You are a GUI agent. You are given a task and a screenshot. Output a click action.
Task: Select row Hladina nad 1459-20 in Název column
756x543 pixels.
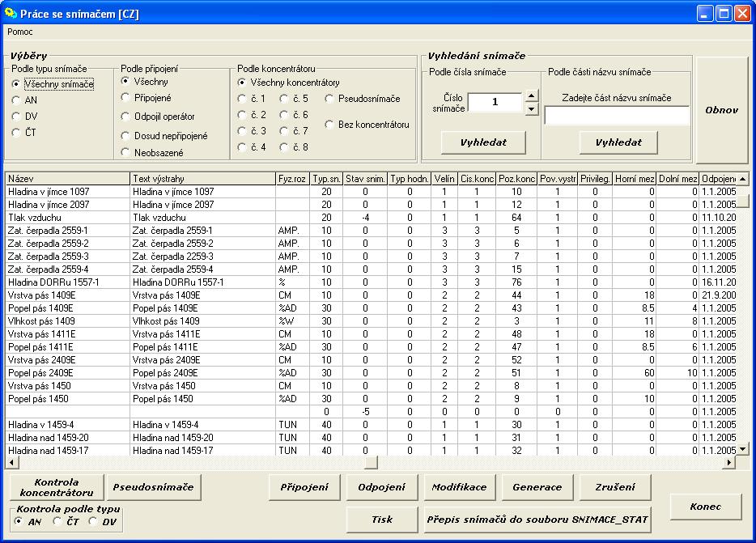[67, 438]
